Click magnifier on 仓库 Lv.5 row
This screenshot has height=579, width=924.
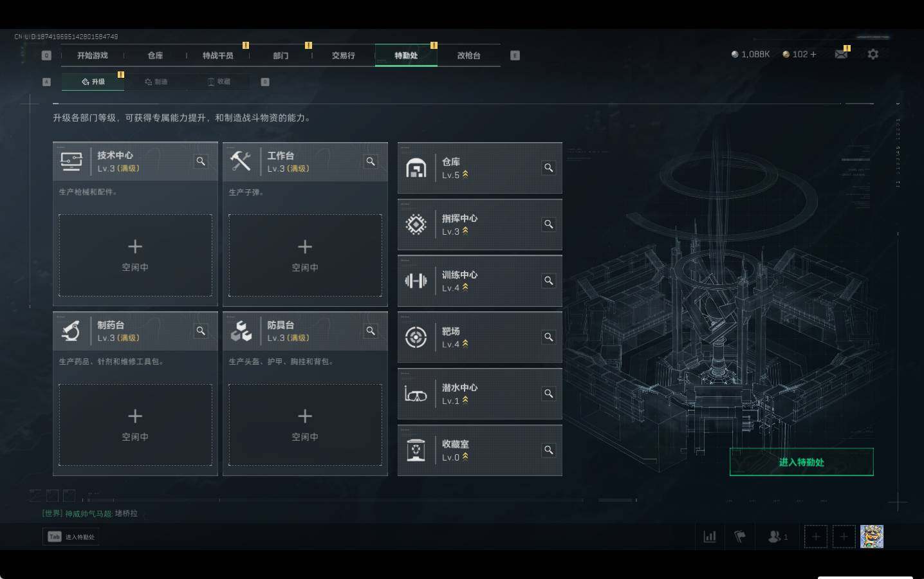pyautogui.click(x=549, y=168)
